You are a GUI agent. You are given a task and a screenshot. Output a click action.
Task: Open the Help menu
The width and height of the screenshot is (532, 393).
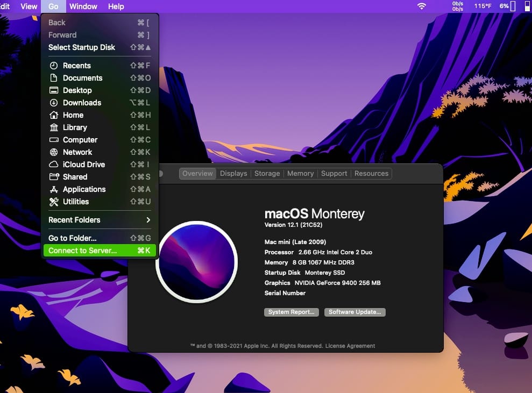click(x=116, y=6)
